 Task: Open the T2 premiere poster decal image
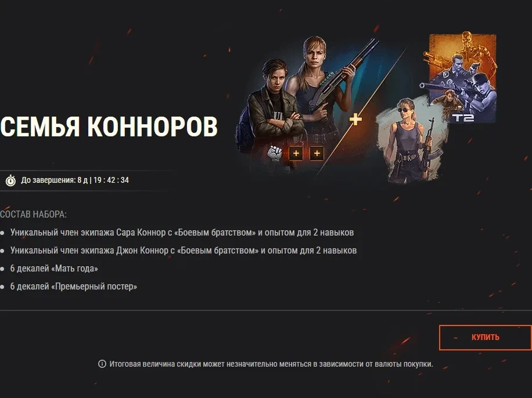[x=461, y=78]
